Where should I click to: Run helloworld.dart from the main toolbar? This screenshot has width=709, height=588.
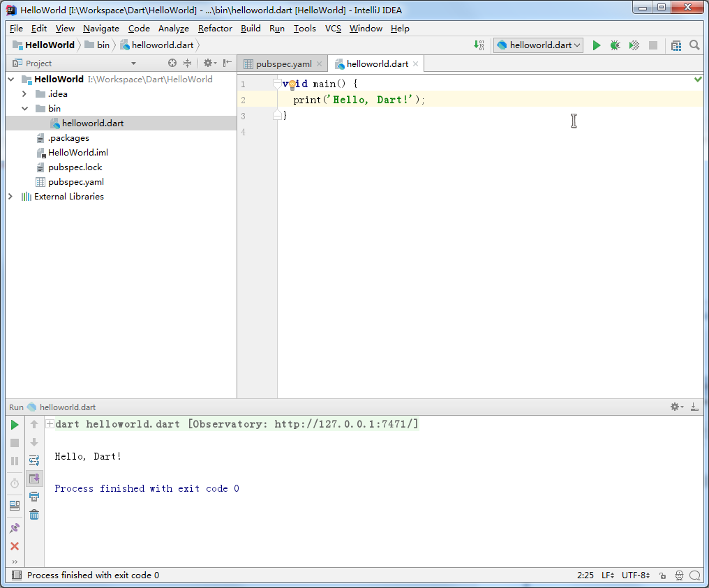tap(597, 45)
